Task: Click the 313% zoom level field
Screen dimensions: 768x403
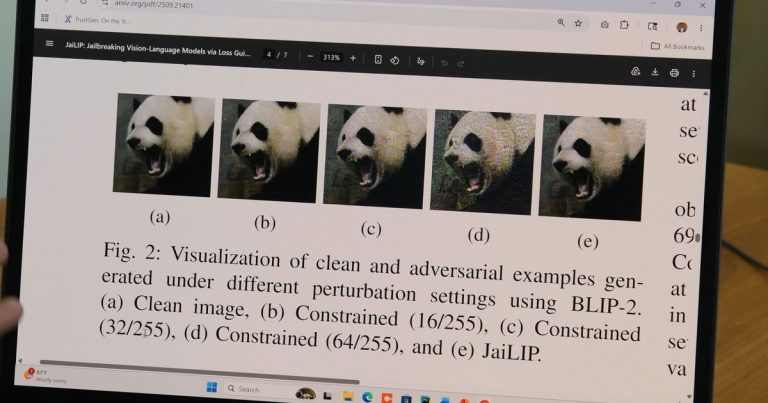Action: coord(332,57)
